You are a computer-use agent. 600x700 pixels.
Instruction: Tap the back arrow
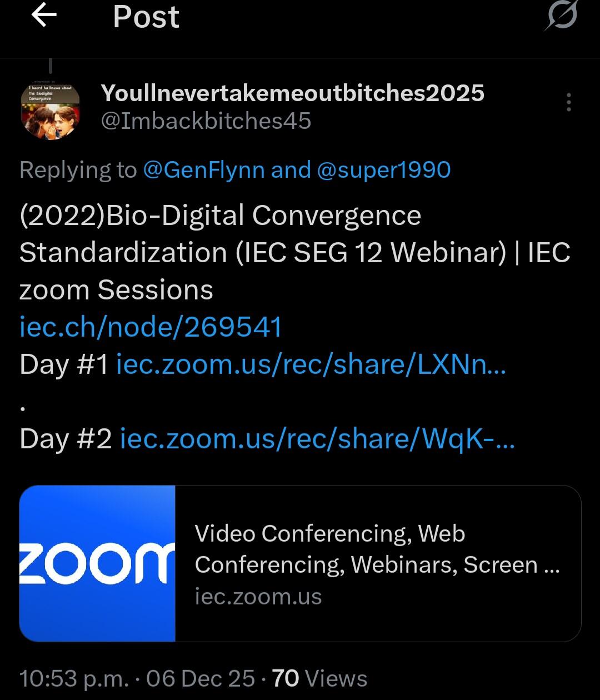[44, 16]
